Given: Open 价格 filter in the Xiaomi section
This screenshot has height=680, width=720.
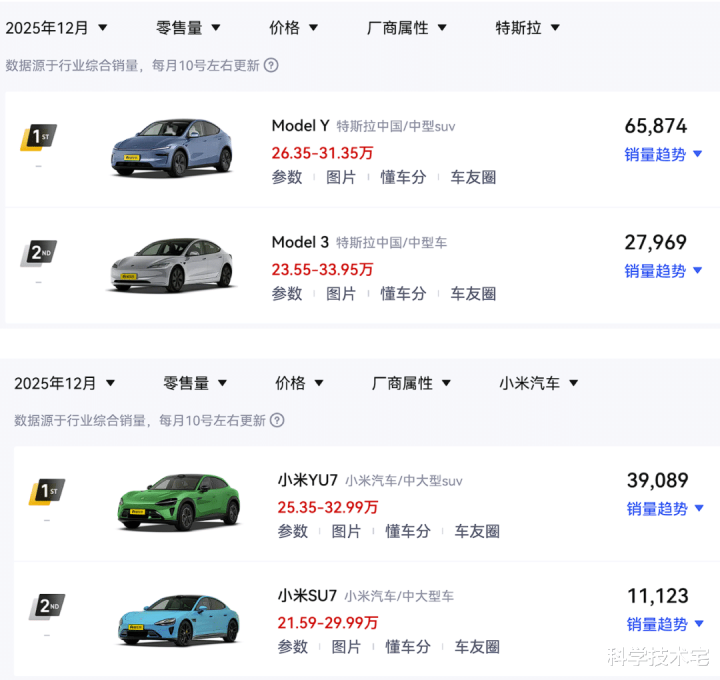Looking at the screenshot, I should tap(299, 383).
